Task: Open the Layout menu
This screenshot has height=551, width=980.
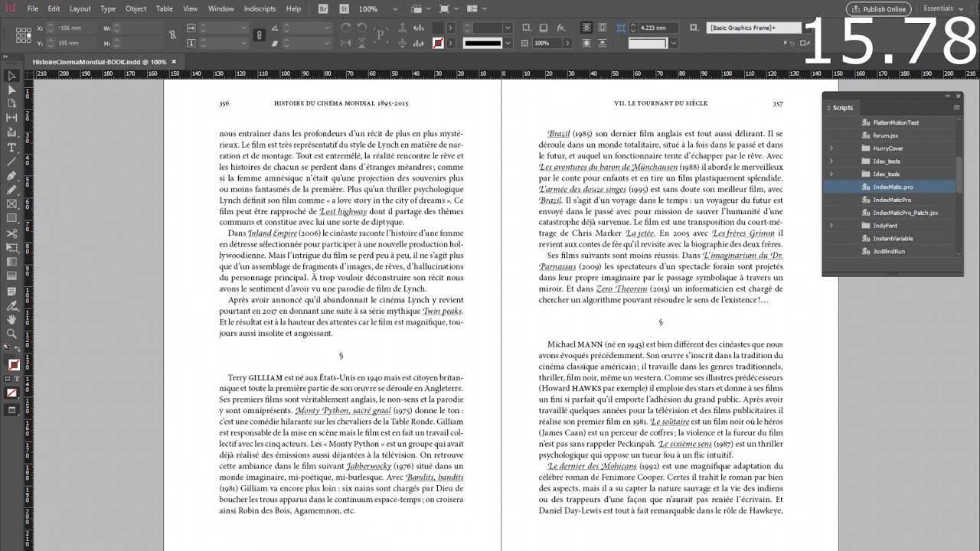Action: click(80, 8)
